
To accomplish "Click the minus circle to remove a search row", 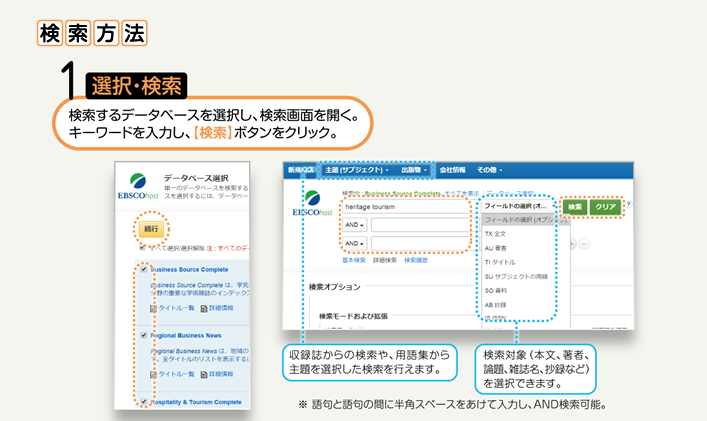I will pyautogui.click(x=584, y=244).
